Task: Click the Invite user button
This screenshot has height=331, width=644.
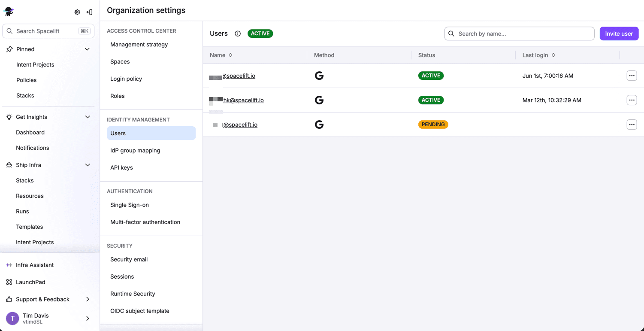Action: pyautogui.click(x=619, y=33)
